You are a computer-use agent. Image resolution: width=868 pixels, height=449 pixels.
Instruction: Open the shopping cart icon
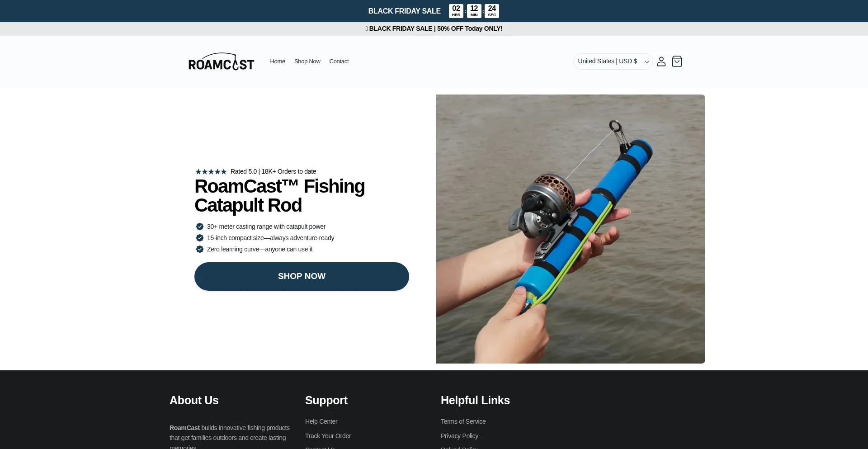(x=677, y=61)
